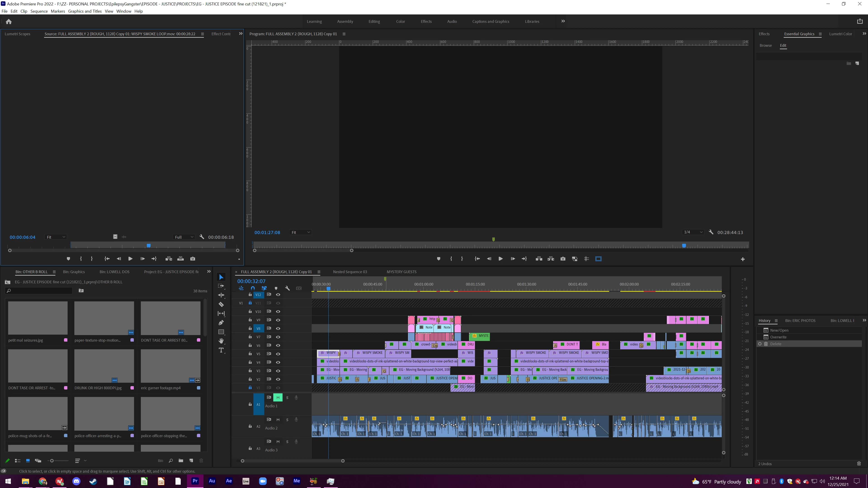Image resolution: width=868 pixels, height=488 pixels.
Task: Select the Hand tool
Action: [x=221, y=341]
